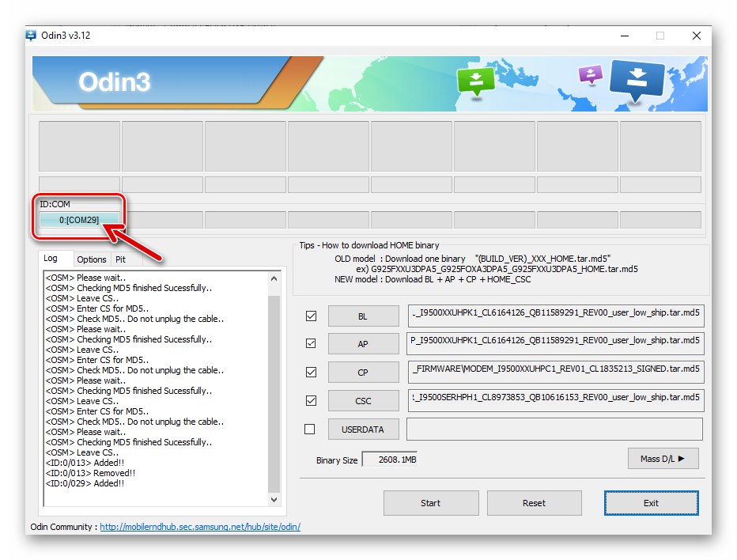Viewport: 737px width, 560px height.
Task: Click the Odin3 application icon in title bar
Action: (30, 36)
